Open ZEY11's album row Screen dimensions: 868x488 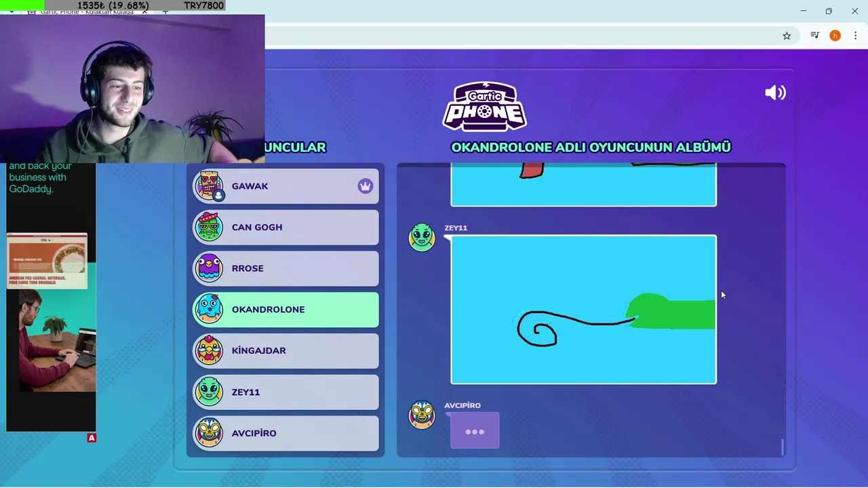coord(286,392)
